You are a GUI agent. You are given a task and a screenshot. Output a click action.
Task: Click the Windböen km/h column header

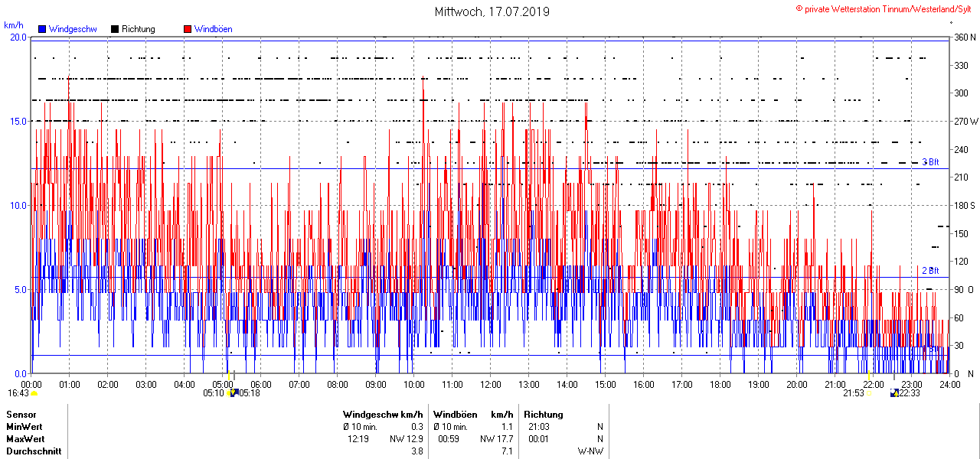[x=473, y=415]
